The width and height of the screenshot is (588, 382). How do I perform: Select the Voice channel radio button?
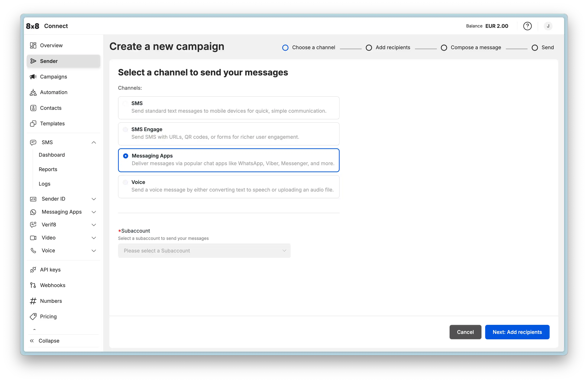click(125, 182)
